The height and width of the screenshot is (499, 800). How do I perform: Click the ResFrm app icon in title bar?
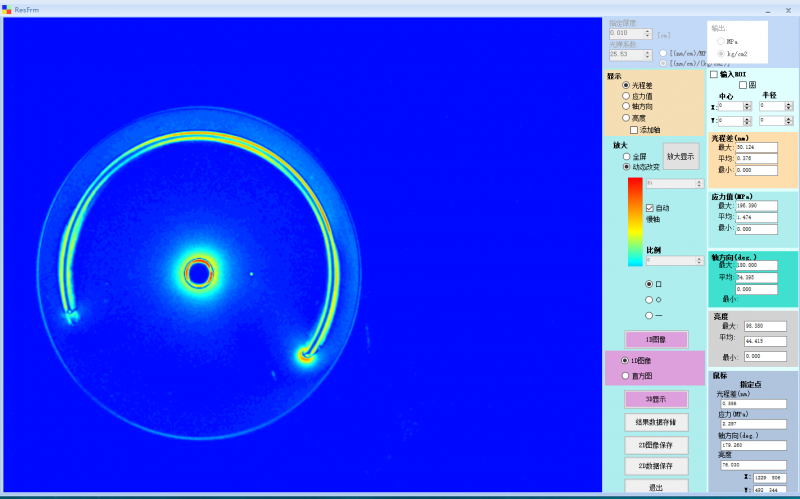(x=7, y=8)
